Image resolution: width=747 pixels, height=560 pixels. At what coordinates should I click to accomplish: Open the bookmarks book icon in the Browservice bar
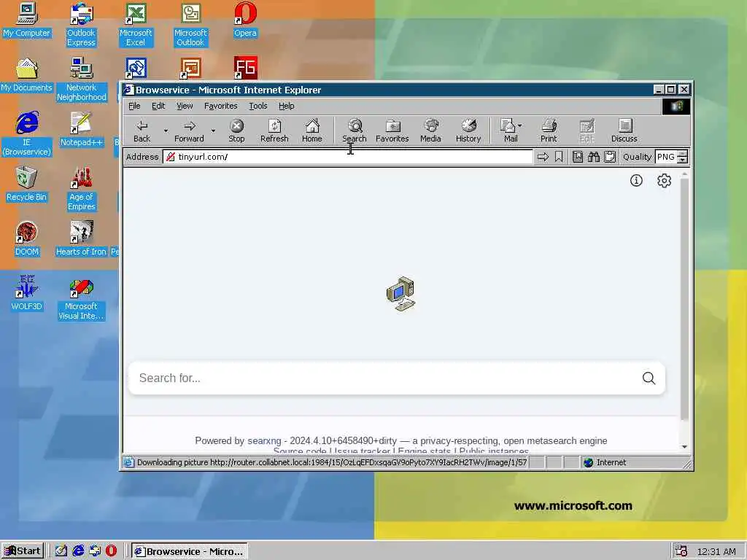point(578,157)
